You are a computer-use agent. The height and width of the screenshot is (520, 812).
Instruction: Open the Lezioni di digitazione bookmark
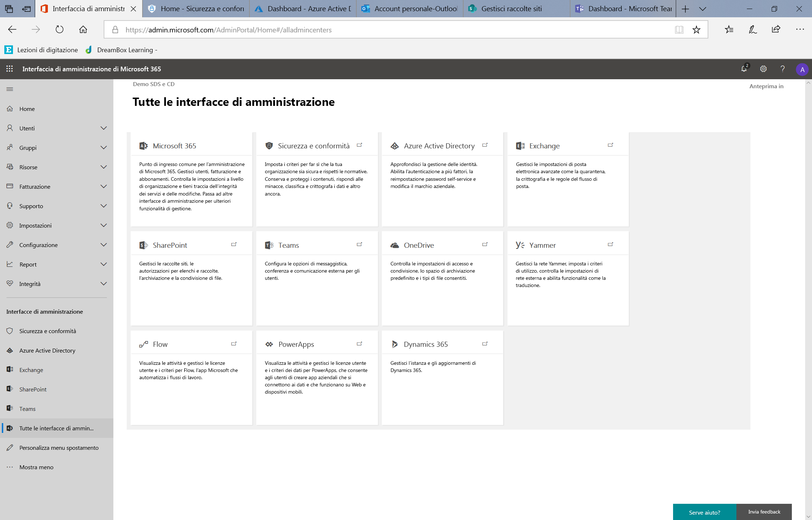click(41, 50)
